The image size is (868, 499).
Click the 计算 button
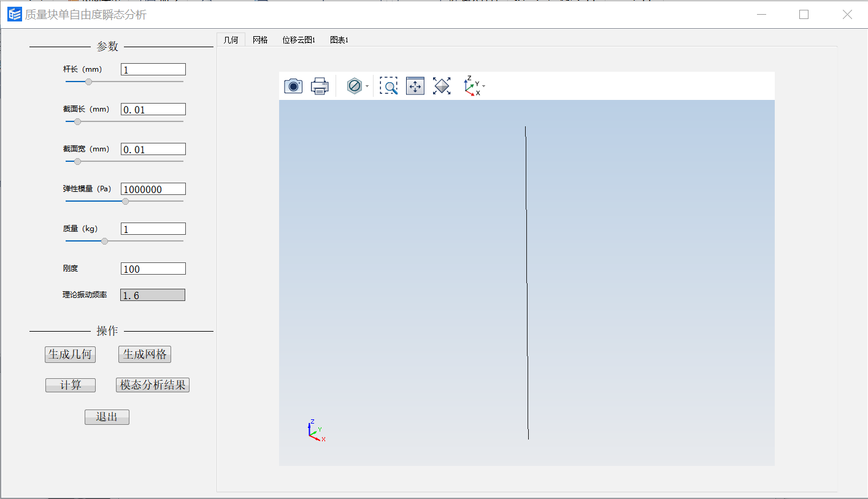71,385
